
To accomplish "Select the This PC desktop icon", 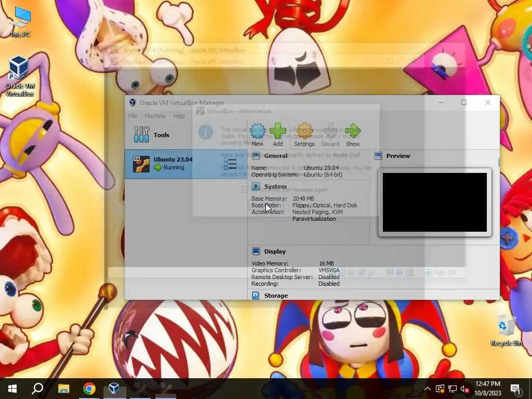I will [20, 22].
